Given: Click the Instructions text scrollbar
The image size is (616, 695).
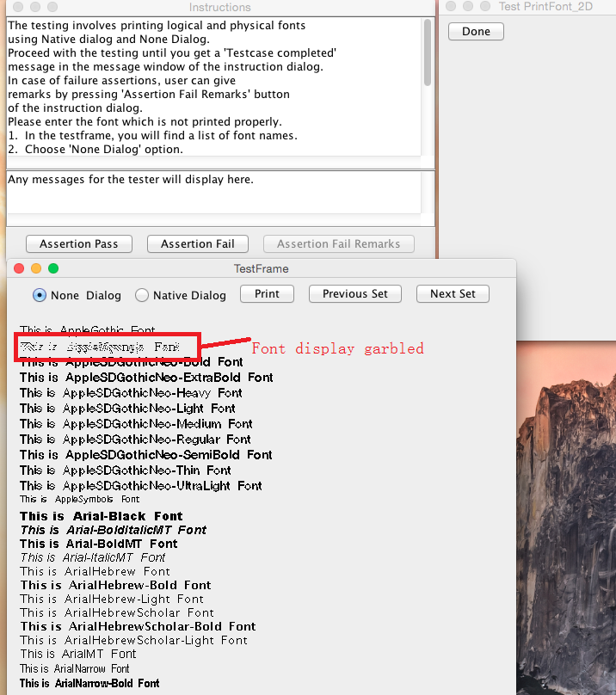Looking at the screenshot, I should [x=428, y=53].
